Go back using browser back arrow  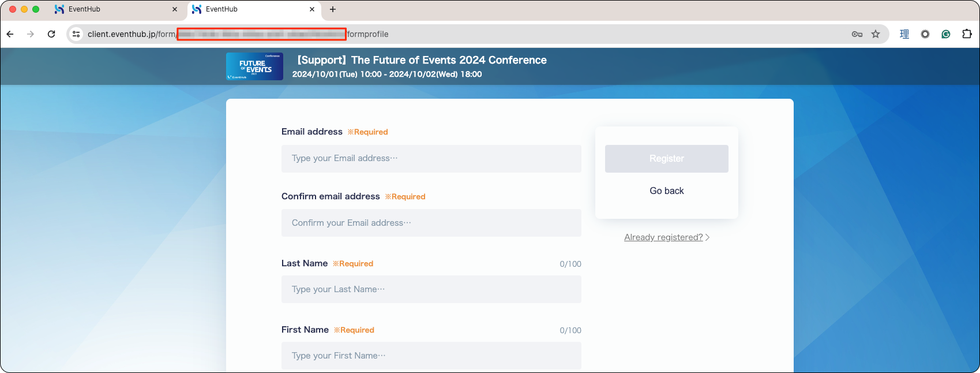coord(10,34)
